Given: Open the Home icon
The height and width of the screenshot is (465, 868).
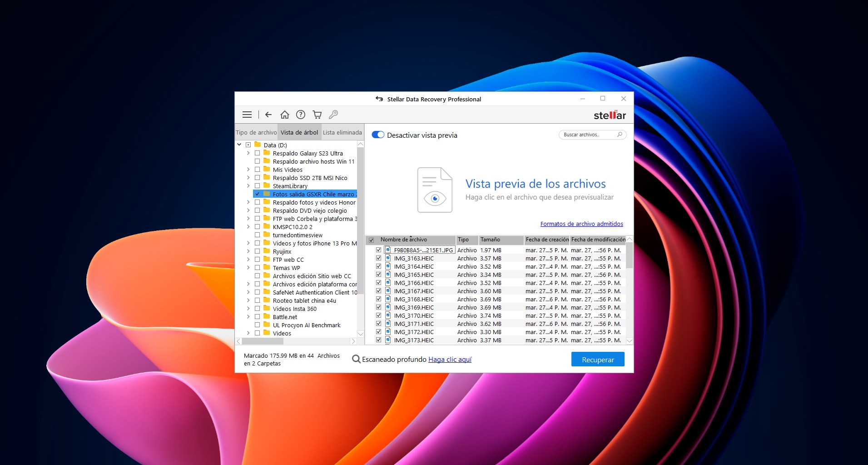Looking at the screenshot, I should pyautogui.click(x=285, y=115).
